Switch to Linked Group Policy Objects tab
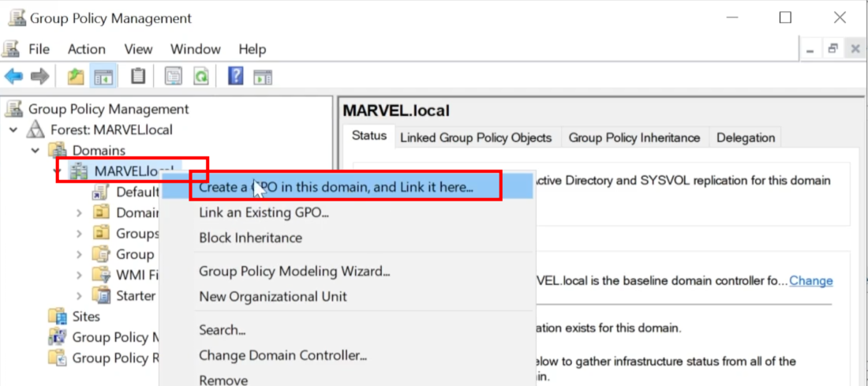The height and width of the screenshot is (386, 868). click(x=476, y=137)
